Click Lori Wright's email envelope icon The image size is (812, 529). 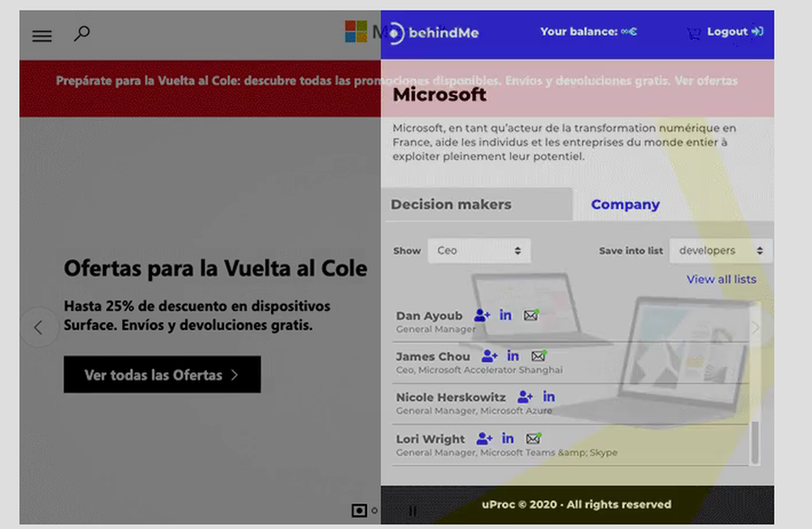[533, 438]
